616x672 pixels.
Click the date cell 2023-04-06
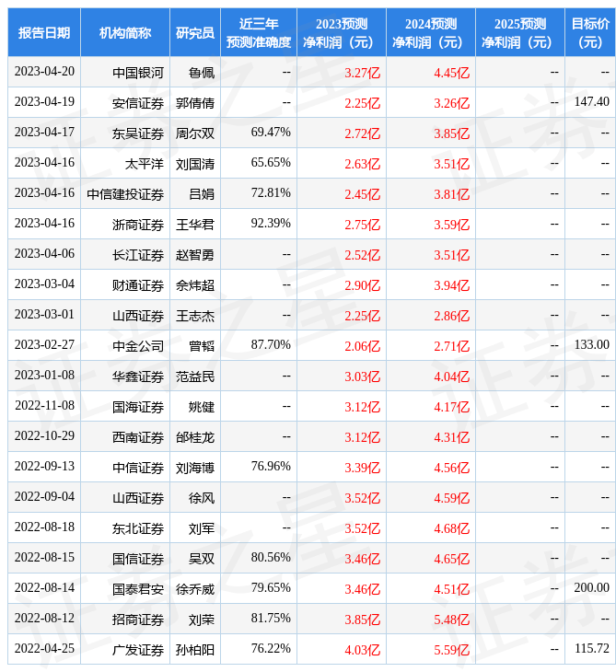pos(44,254)
